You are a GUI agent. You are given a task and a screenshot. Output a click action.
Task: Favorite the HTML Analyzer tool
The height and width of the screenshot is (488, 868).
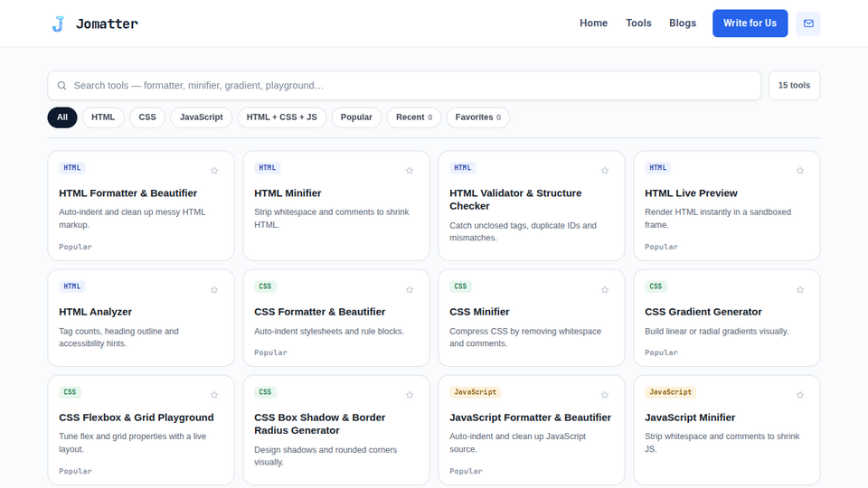pos(214,289)
